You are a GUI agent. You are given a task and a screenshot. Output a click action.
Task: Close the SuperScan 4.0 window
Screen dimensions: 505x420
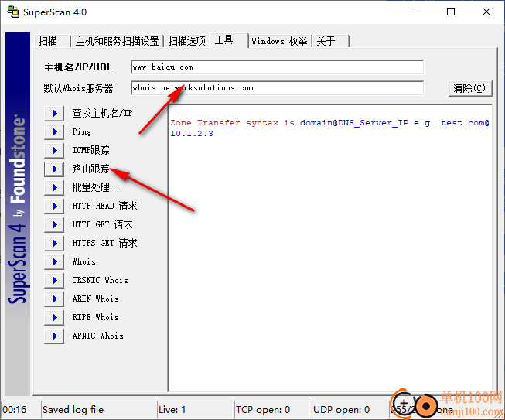[x=486, y=12]
